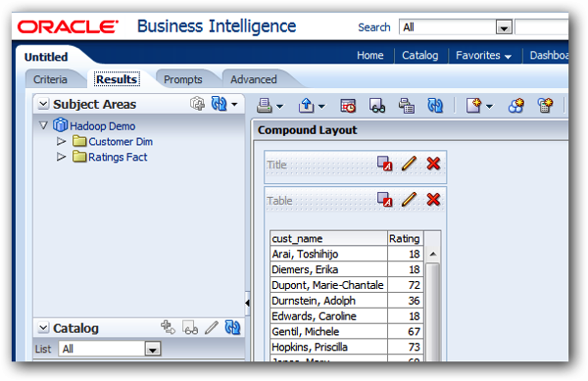
Task: Click the Dupont, Marie-Chantale cell
Action: pos(329,285)
